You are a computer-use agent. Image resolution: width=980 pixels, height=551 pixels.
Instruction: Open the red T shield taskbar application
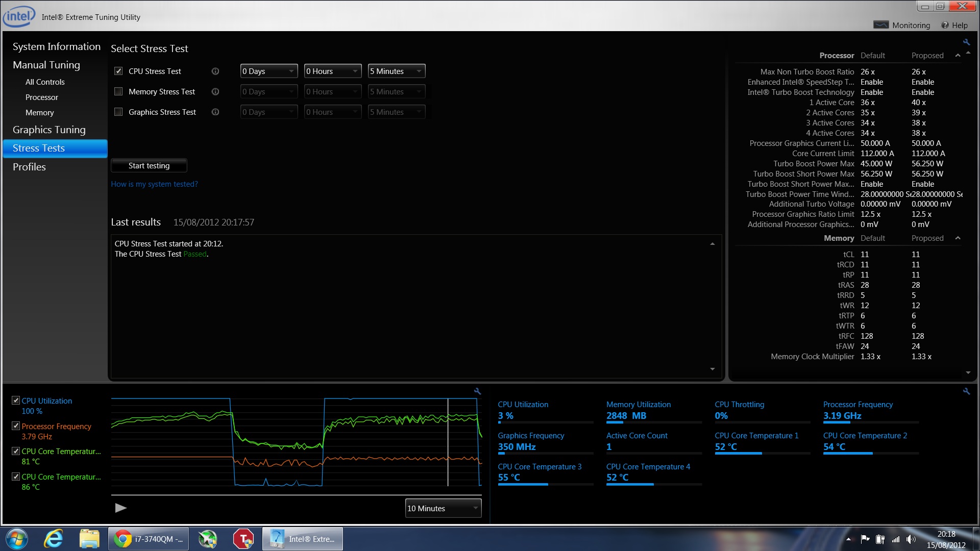243,539
